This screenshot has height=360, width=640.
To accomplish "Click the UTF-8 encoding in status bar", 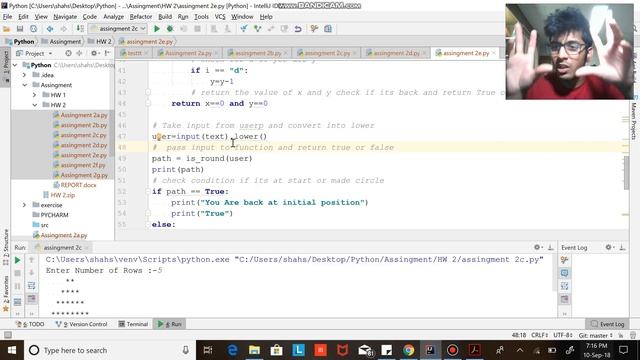I will coord(562,335).
